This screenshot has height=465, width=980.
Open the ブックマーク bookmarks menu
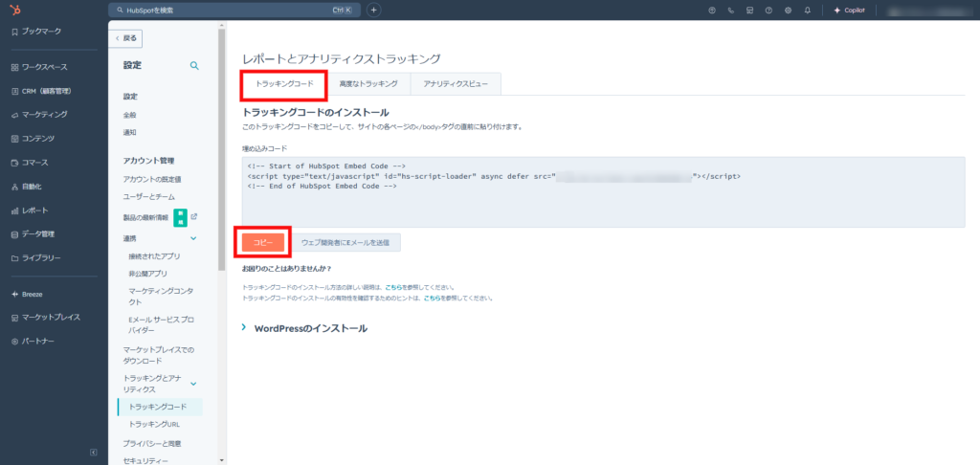tap(38, 32)
